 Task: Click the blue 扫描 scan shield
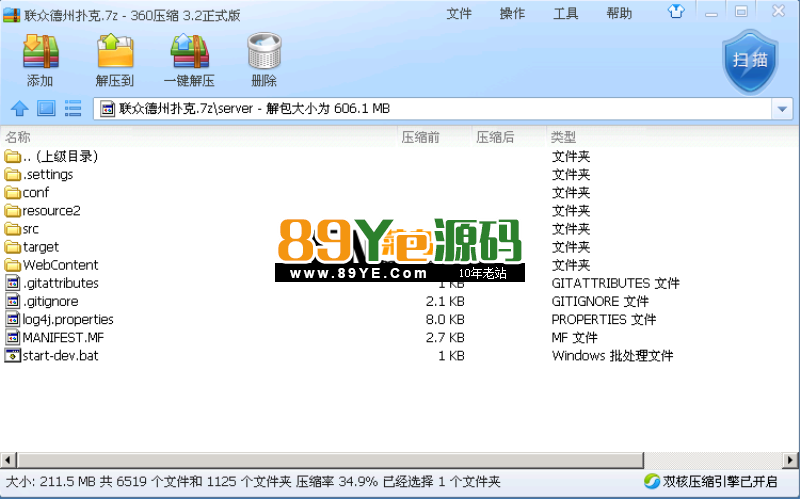[750, 62]
